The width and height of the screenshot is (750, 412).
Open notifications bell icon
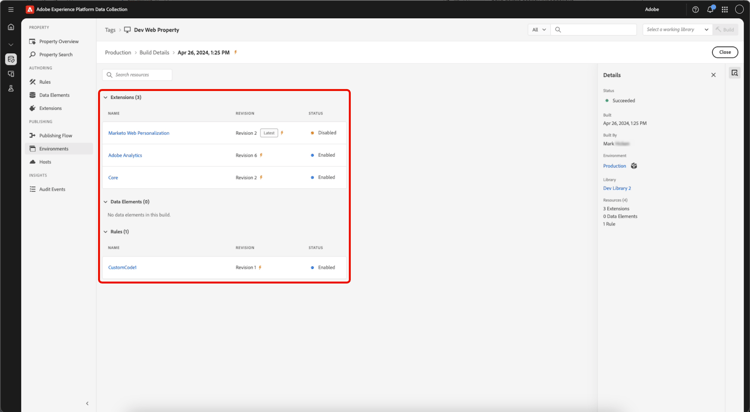tap(710, 9)
